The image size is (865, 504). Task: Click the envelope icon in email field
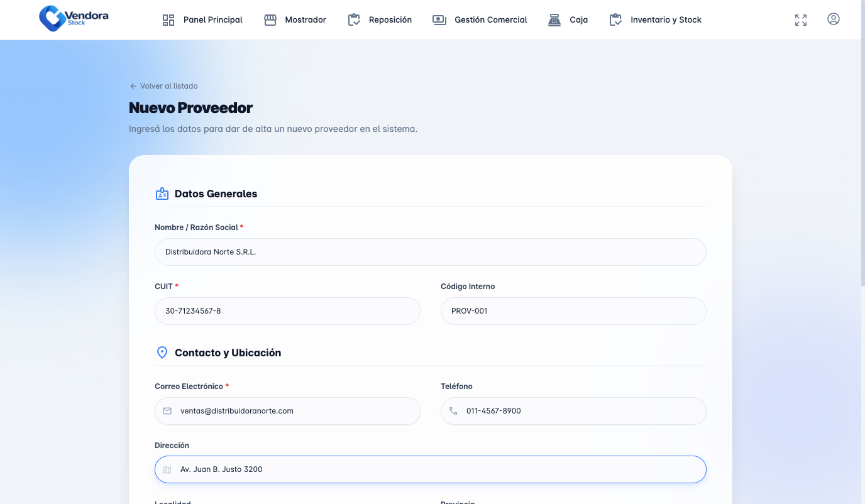click(167, 411)
